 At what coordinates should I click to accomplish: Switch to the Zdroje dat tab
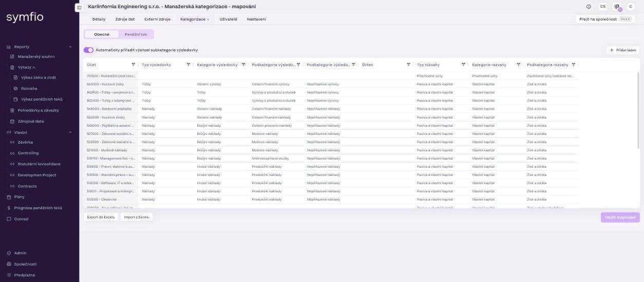[125, 19]
